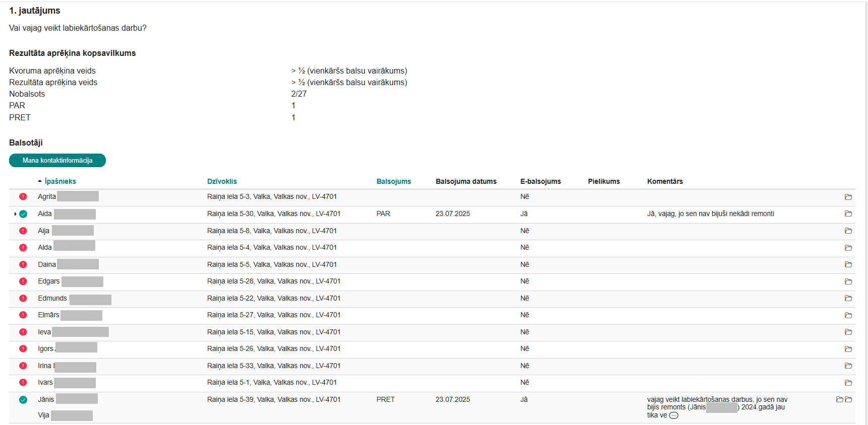The width and height of the screenshot is (868, 425).
Task: Click the Balsotāji section heading
Action: pos(26,143)
